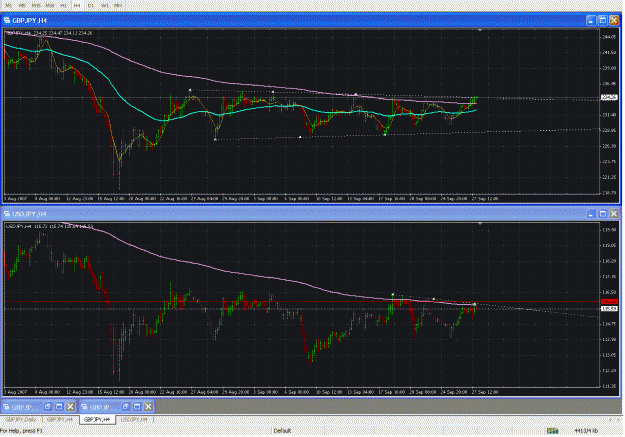Viewport: 625px width, 437px height.
Task: Maximize the second minimized GBPJPY chart
Action: pyautogui.click(x=137, y=407)
